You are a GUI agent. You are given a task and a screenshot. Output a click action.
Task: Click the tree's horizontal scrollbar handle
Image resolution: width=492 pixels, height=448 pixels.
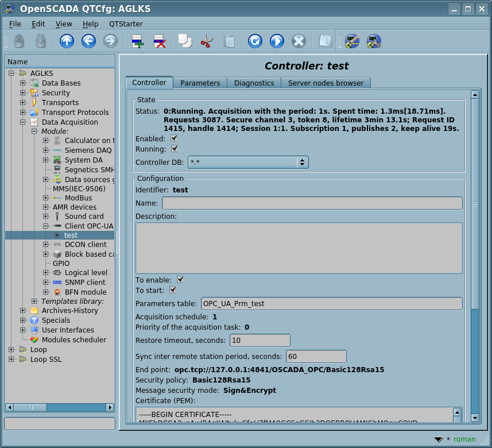click(30, 407)
